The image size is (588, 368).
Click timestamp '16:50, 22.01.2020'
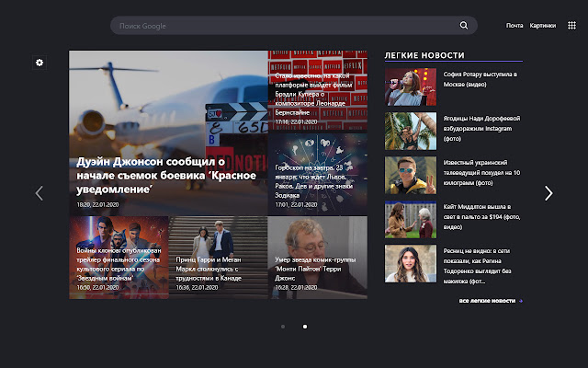coord(97,287)
